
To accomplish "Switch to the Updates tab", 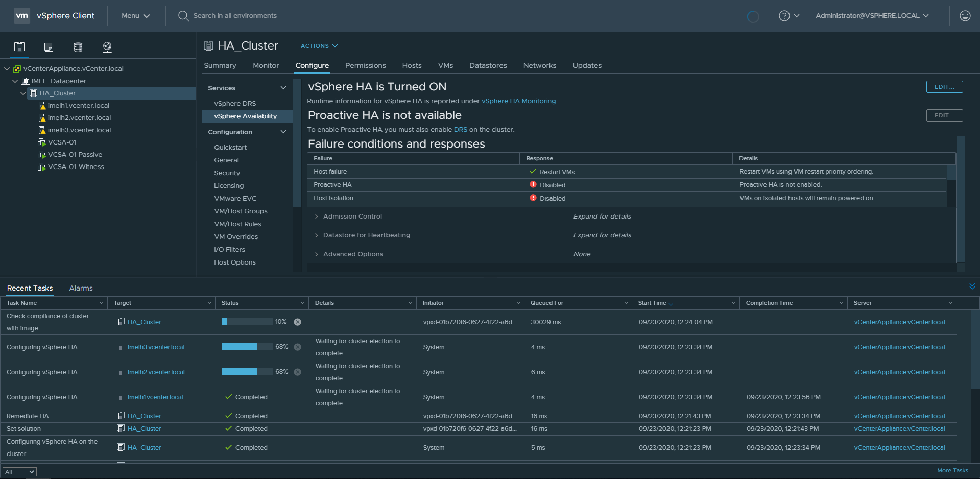I will coord(587,65).
